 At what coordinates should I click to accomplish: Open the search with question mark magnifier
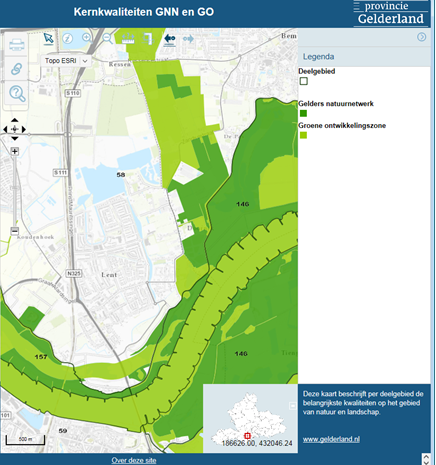(x=17, y=93)
